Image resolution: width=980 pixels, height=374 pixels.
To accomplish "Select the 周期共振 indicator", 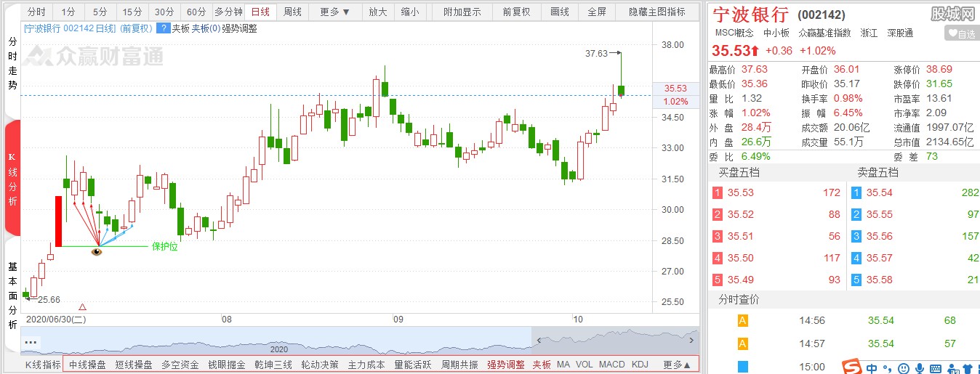I will (459, 365).
